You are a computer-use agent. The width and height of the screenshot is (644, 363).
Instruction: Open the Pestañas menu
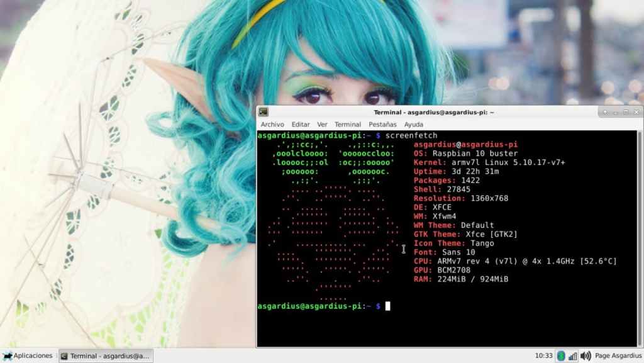click(382, 125)
